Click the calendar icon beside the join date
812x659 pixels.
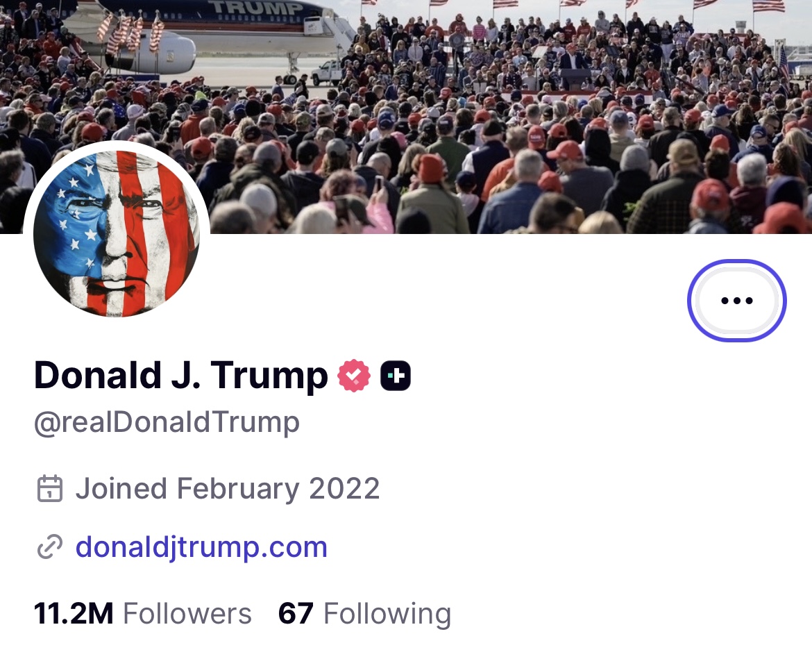pos(50,489)
